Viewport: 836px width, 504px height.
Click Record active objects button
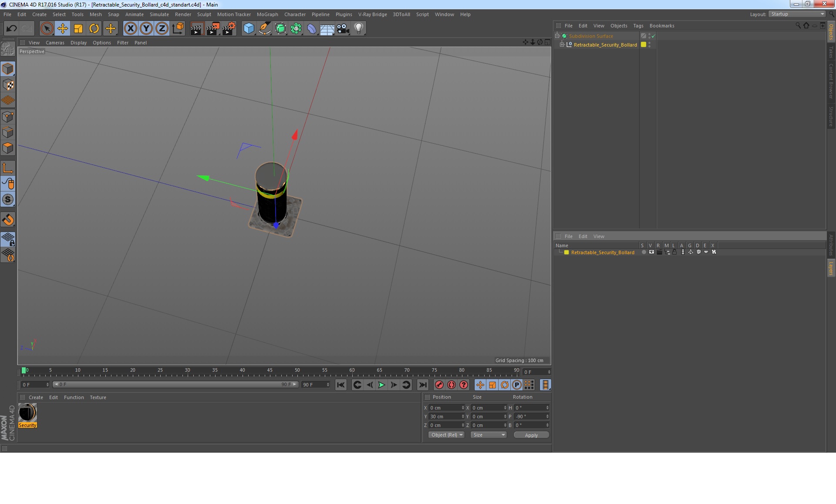[439, 385]
